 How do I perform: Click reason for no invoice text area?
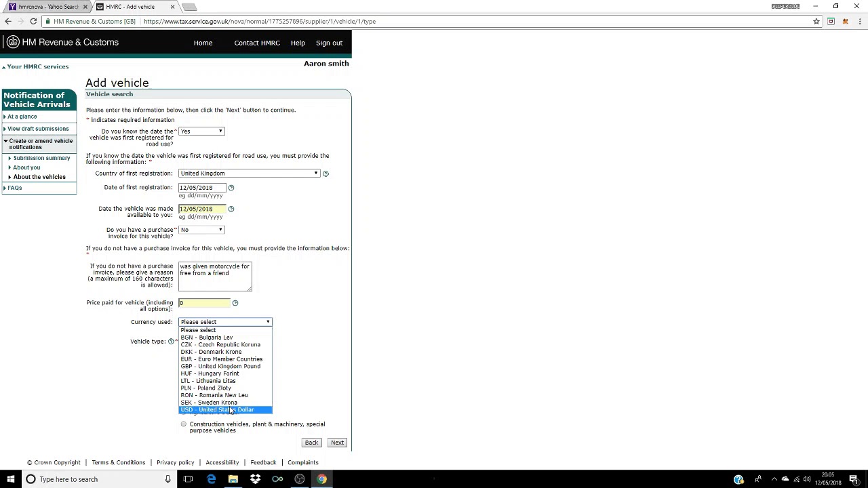pos(215,277)
